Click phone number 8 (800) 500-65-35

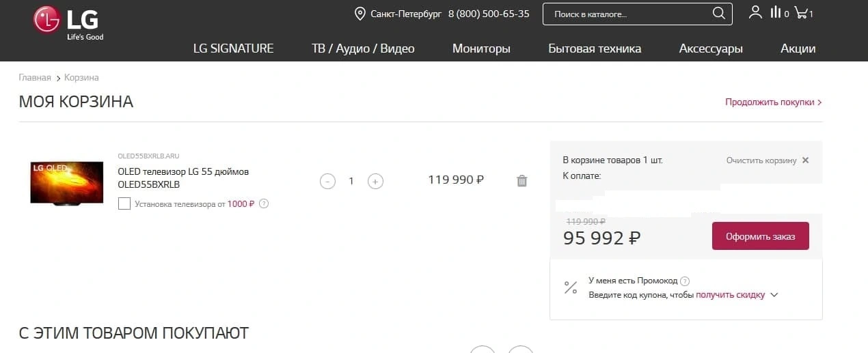point(489,14)
